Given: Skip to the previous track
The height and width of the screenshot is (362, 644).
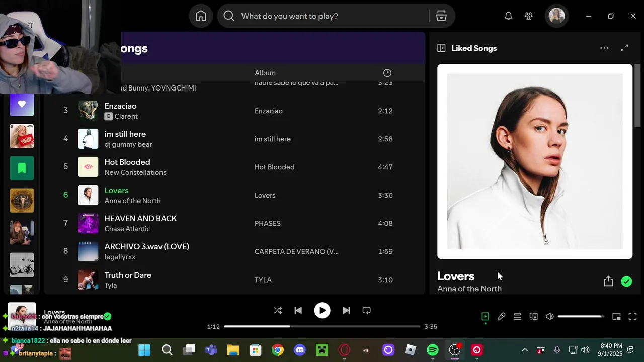Looking at the screenshot, I should (298, 311).
